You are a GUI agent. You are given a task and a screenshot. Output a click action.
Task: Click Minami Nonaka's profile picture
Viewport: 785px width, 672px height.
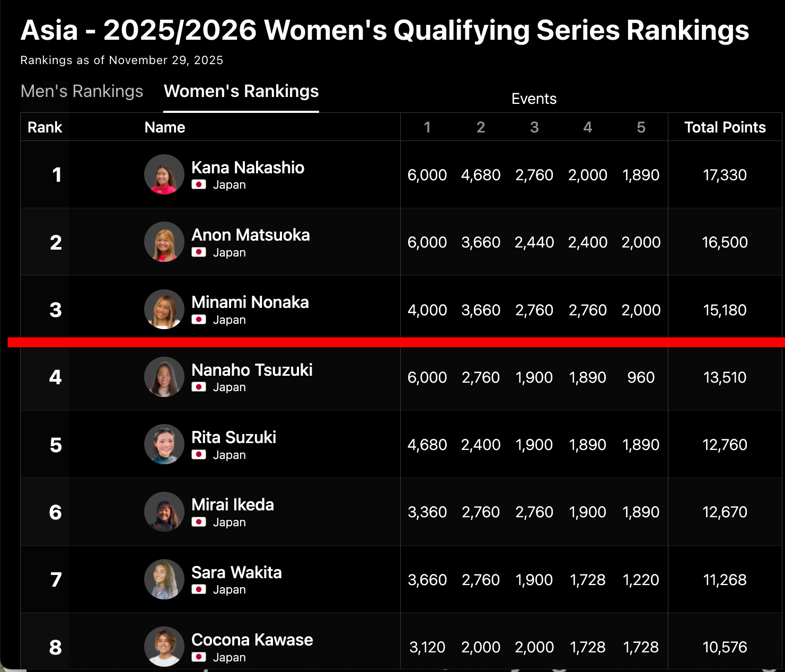pyautogui.click(x=164, y=310)
